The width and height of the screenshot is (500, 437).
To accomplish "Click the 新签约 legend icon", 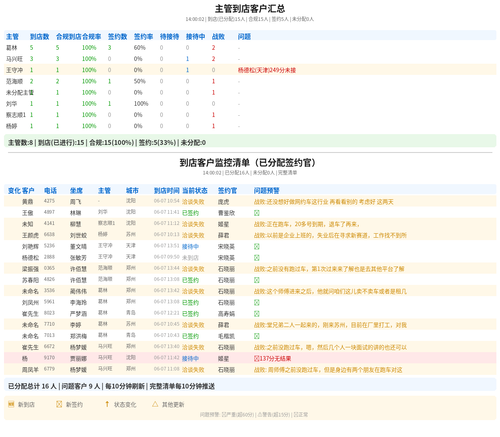I will coord(59,404).
